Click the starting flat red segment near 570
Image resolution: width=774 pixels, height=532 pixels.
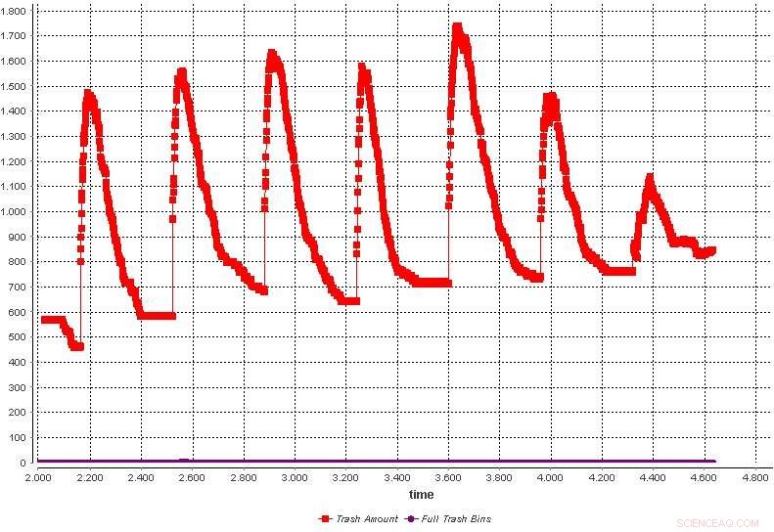click(53, 320)
